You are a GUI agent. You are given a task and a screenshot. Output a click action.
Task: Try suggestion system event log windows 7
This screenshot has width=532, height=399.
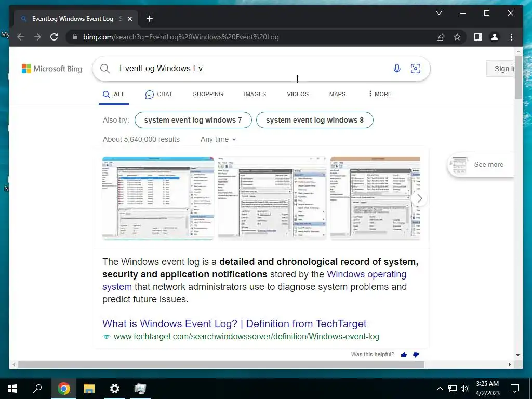[x=193, y=120]
